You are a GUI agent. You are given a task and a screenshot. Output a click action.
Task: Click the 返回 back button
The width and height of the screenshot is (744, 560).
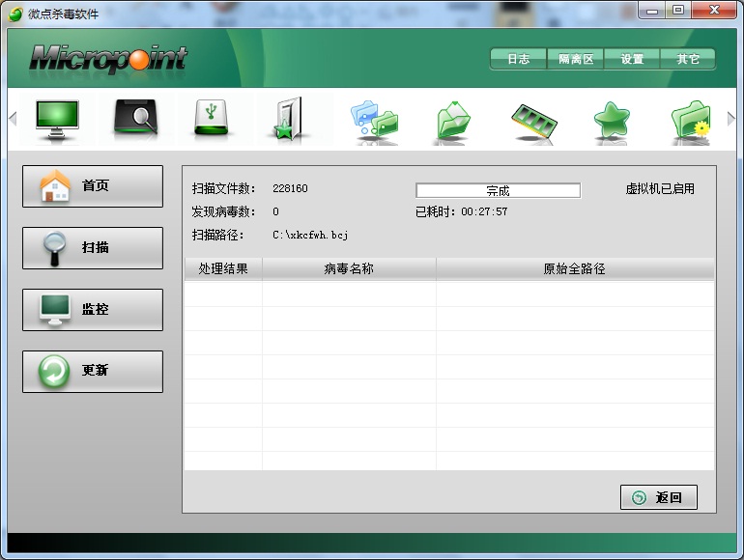point(659,497)
